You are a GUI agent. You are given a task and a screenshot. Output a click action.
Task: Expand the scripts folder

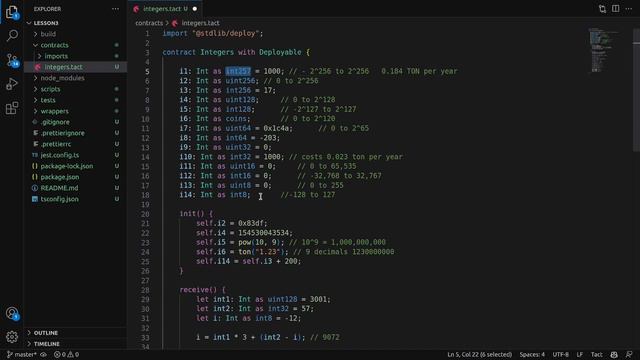[x=50, y=89]
